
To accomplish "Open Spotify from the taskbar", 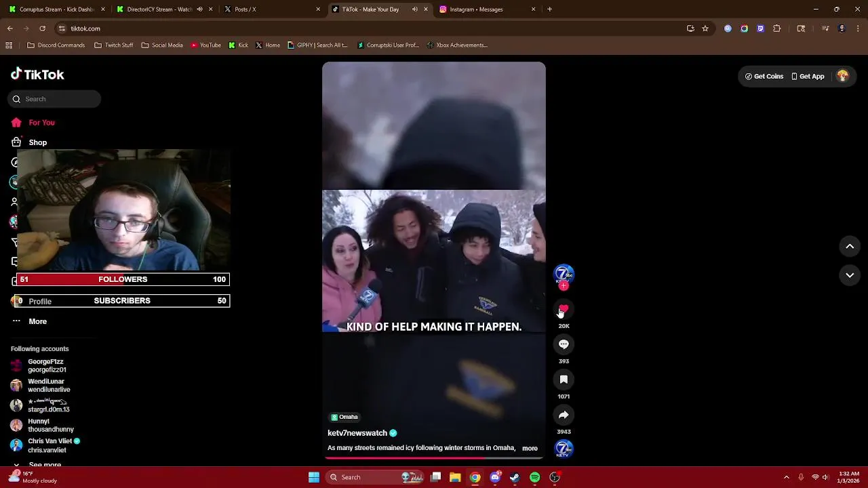I will (x=534, y=477).
